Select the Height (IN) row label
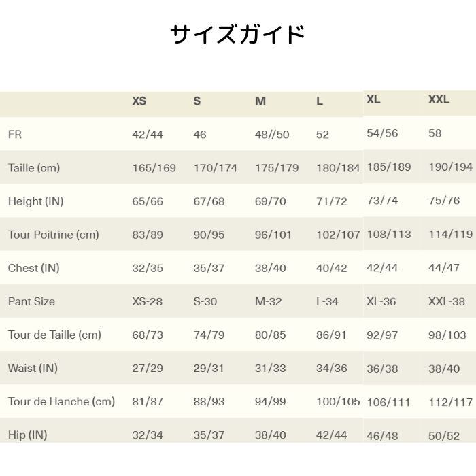The width and height of the screenshot is (476, 476). coord(35,201)
